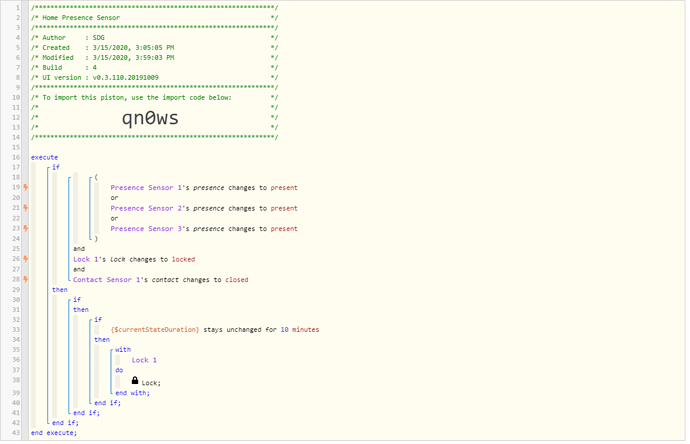This screenshot has width=690, height=444.
Task: Click the lightning bolt icon on line 26
Action: (26, 259)
